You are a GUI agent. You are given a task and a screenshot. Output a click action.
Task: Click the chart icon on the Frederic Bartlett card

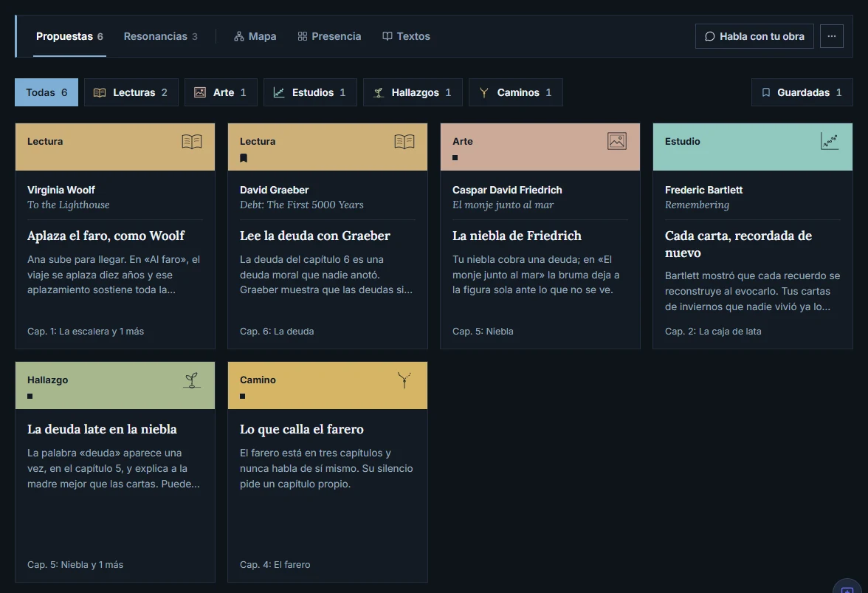tap(830, 141)
